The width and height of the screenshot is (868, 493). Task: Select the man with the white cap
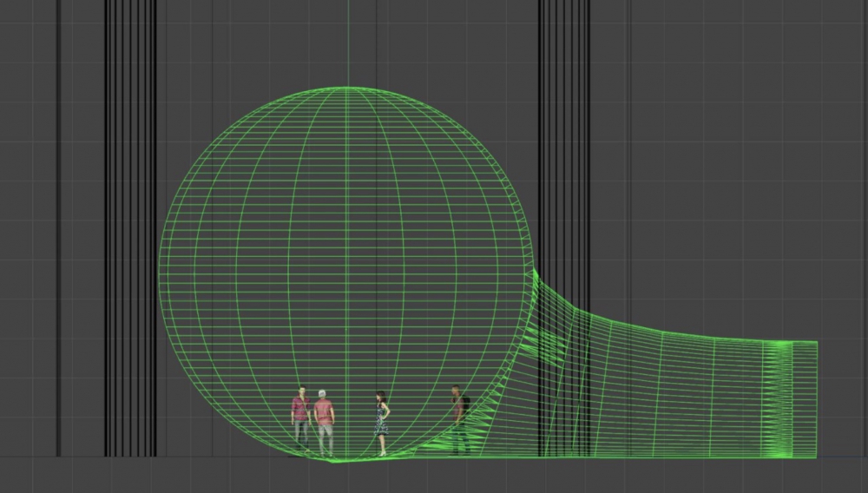pos(325,423)
